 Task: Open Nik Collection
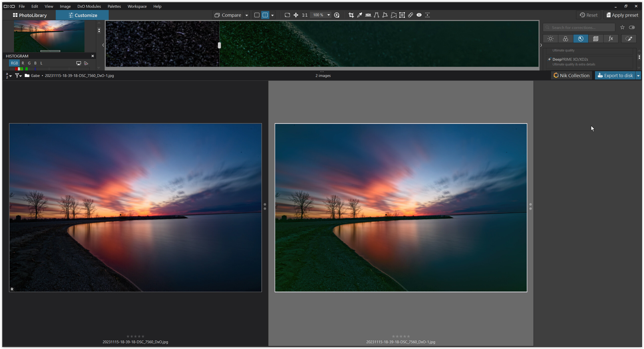571,75
